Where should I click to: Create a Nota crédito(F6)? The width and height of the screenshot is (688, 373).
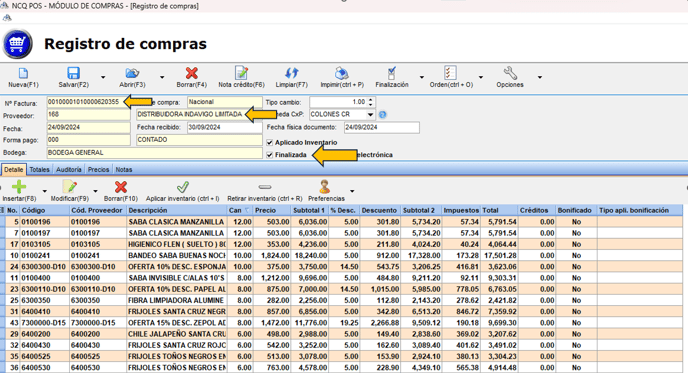click(241, 78)
